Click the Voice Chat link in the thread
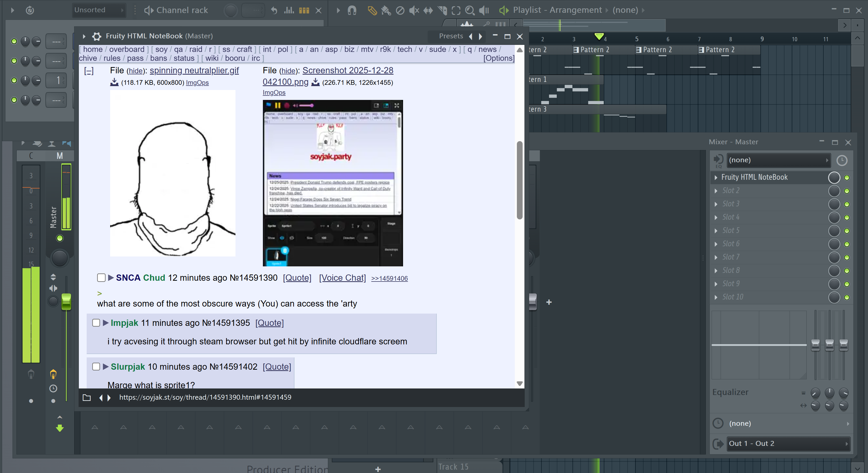Viewport: 868px width, 473px height. pos(342,278)
